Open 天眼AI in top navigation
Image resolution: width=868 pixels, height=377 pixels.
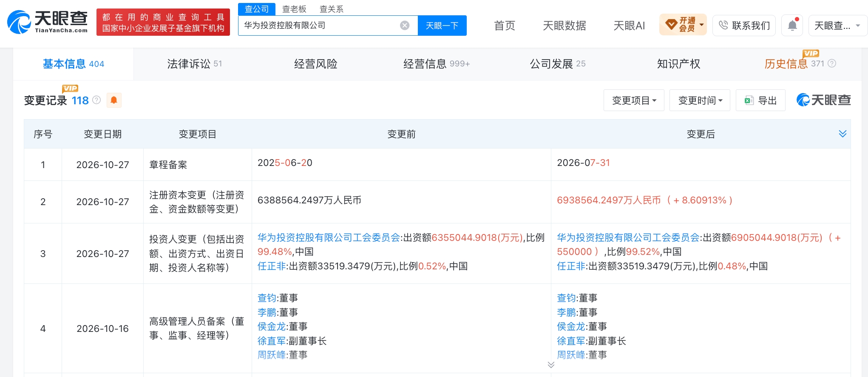629,26
